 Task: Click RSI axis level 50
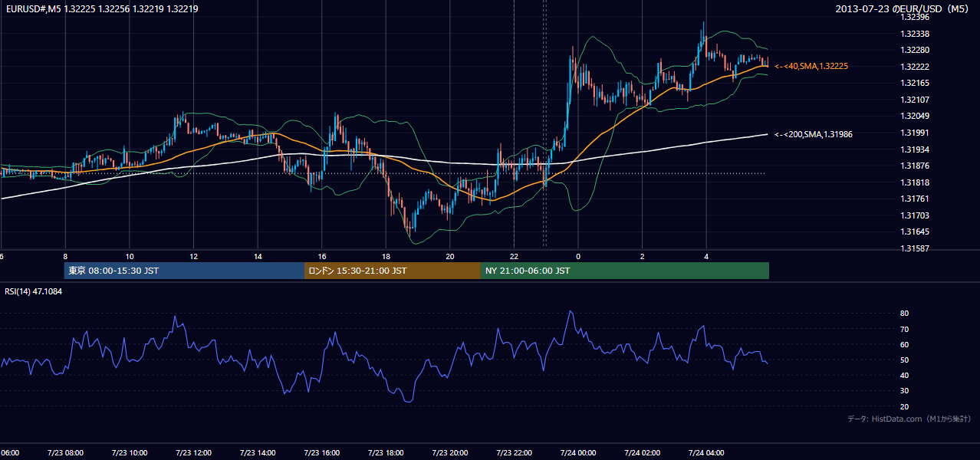[x=905, y=360]
